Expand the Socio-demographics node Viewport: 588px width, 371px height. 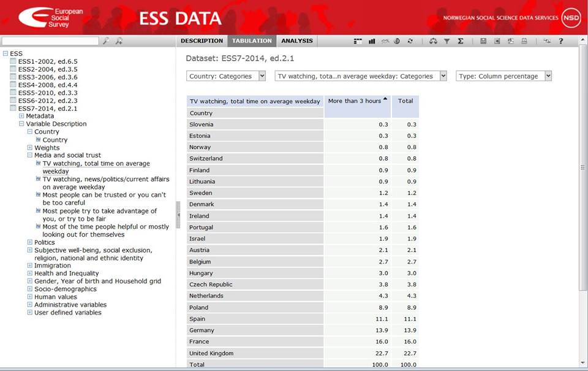pos(29,289)
